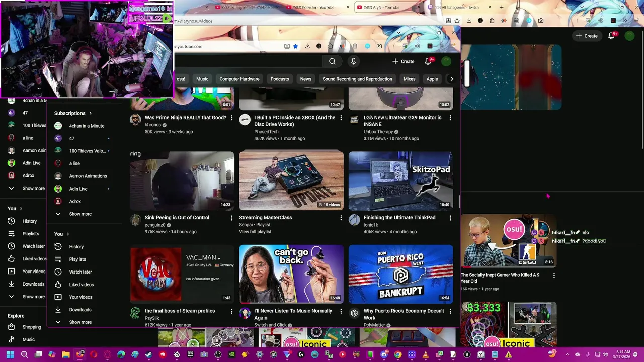Open Google Chrome from the taskbar
Viewport: 644px width, 362px height.
[398, 354]
